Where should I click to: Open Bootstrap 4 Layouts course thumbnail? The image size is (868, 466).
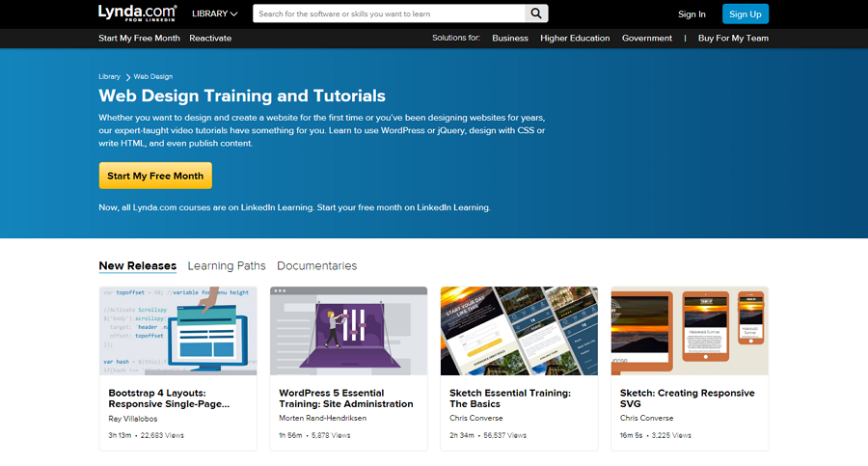coord(178,331)
